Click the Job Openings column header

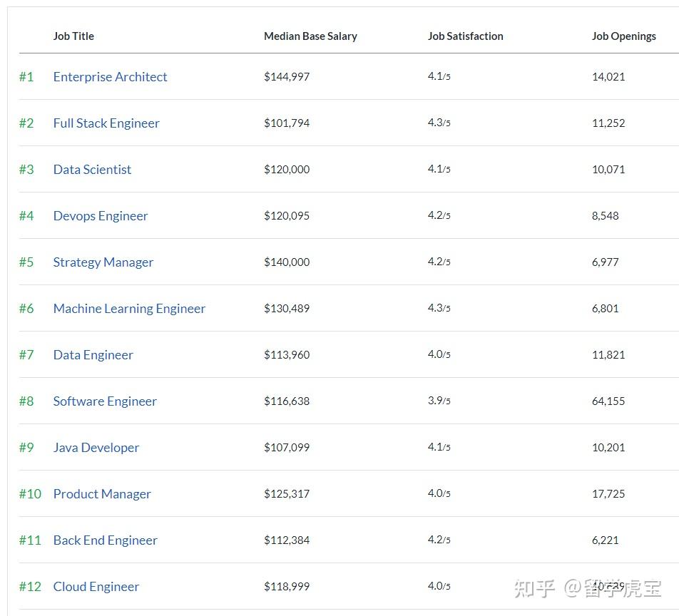coord(623,36)
